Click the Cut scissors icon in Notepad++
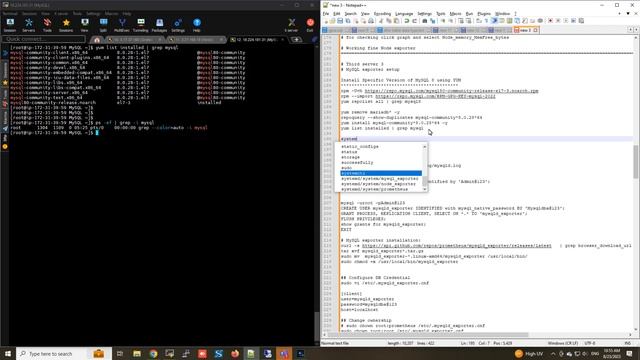This screenshot has height=360, width=640. (x=381, y=21)
